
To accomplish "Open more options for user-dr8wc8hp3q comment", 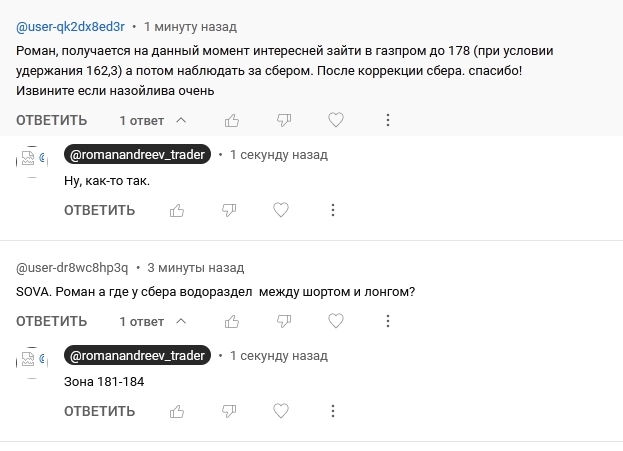I will tap(388, 322).
